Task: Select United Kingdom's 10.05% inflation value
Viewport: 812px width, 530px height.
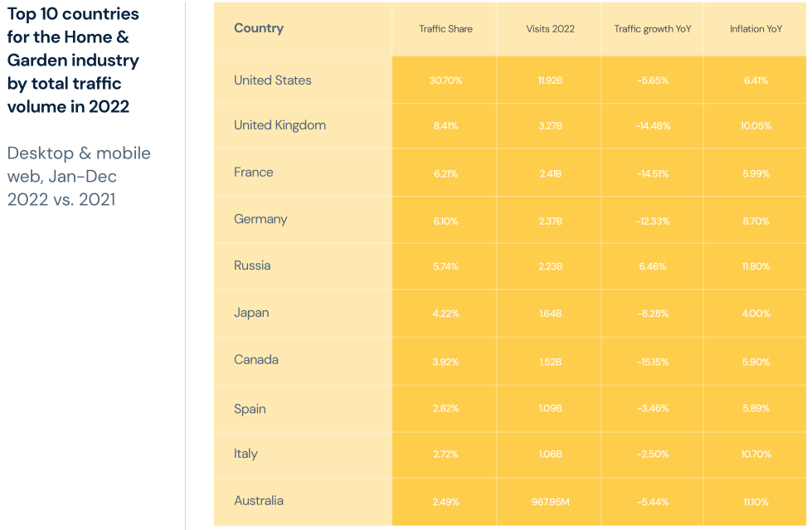Action: pos(756,126)
